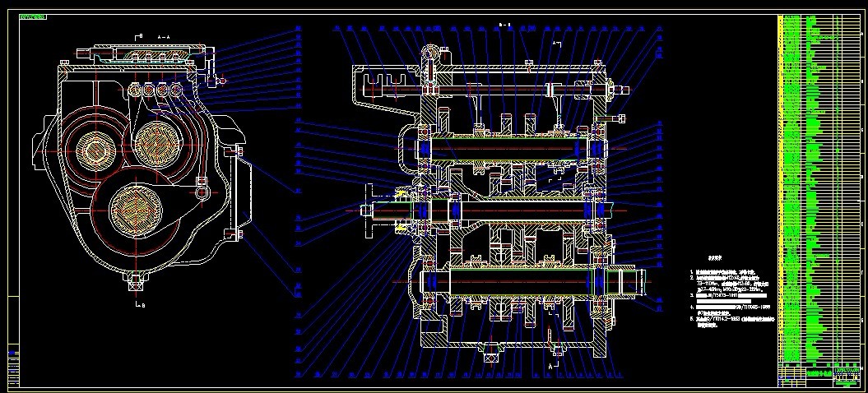The image size is (868, 393).
Task: Select the technical requirements heading text
Action: point(713,258)
